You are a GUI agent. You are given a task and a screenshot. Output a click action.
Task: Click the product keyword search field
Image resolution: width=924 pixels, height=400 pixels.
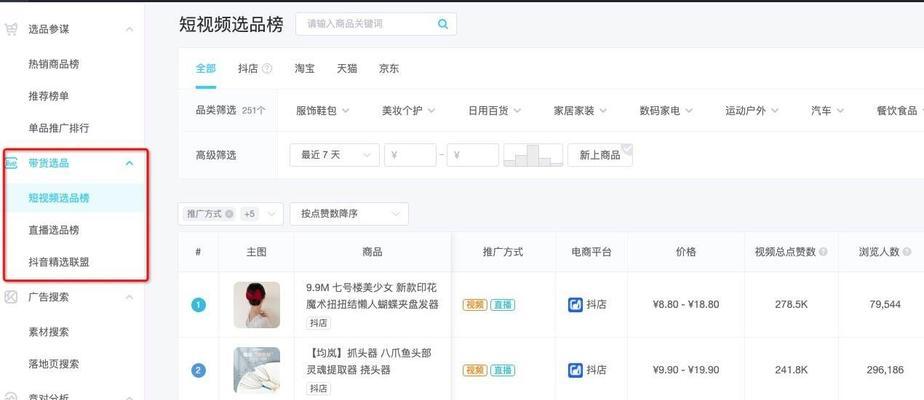[x=376, y=24]
